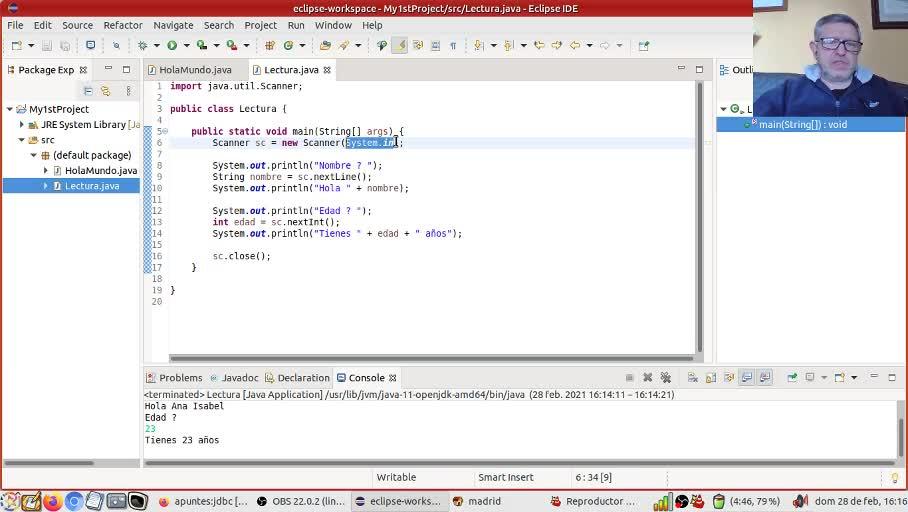
Task: Select main(String[]) : void in Outline
Action: [x=802, y=124]
